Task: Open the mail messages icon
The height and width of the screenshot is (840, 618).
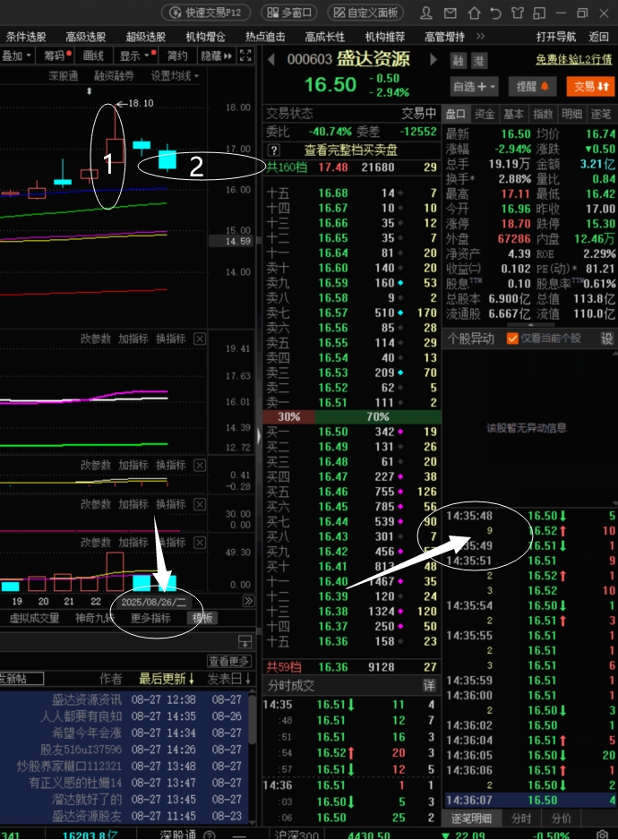Action: (451, 13)
